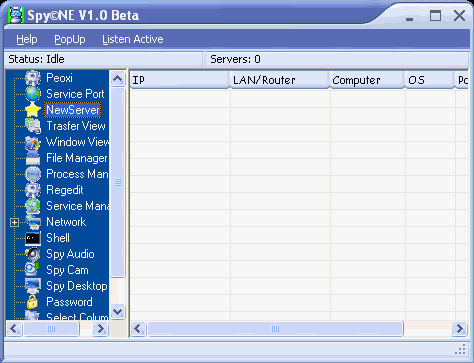Select the NewServer tree entry
The image size is (474, 363).
(x=73, y=110)
